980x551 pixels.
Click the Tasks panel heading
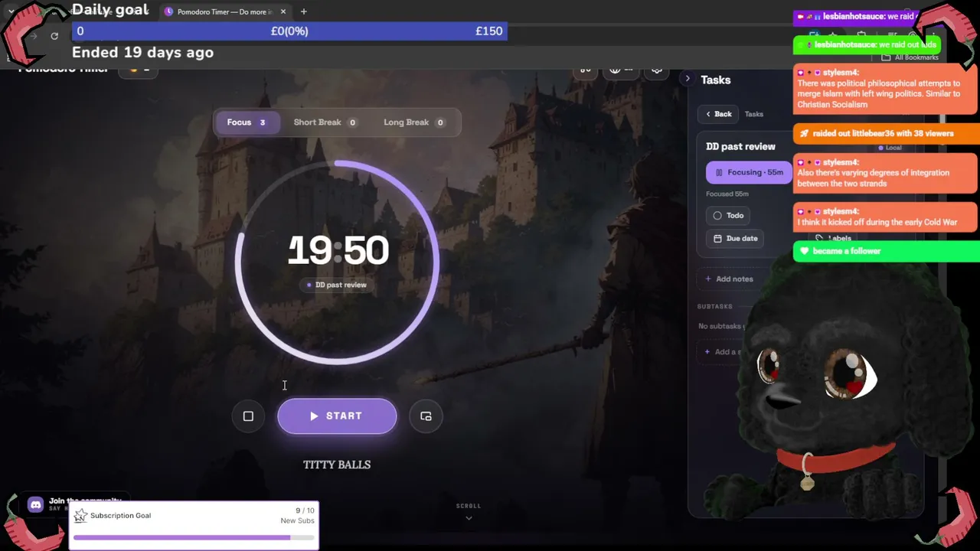click(x=716, y=80)
